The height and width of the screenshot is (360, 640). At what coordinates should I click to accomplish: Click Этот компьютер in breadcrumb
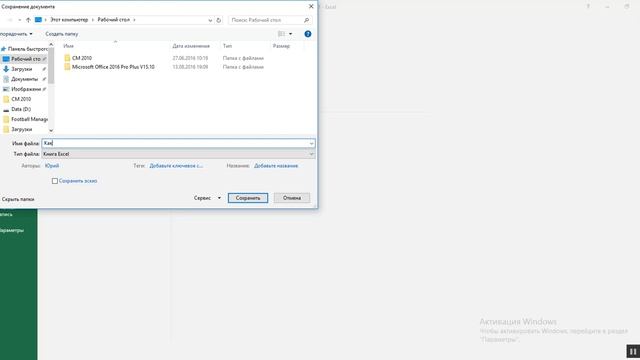(x=69, y=20)
